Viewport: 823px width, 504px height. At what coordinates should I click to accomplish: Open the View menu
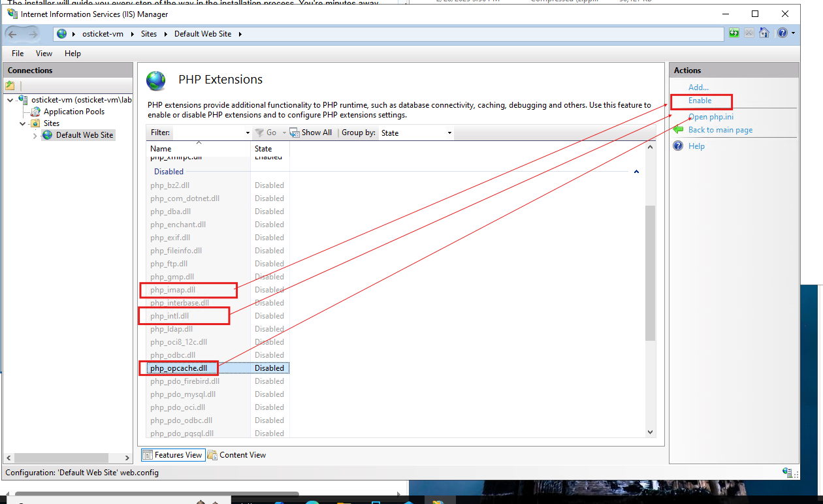coord(44,54)
